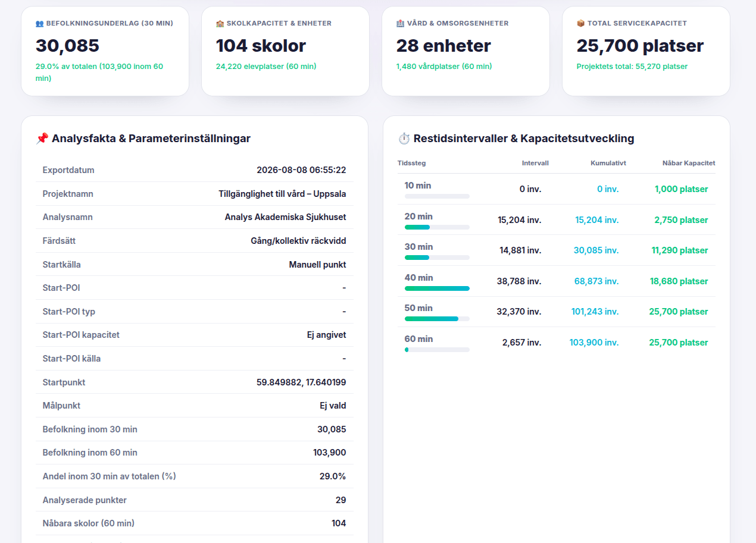The height and width of the screenshot is (543, 756).
Task: Click Analyserade punkter value 29
Action: pyautogui.click(x=340, y=500)
